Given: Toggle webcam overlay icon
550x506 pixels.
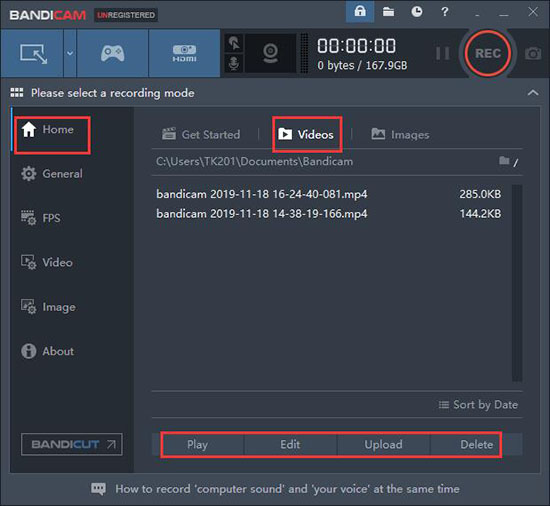Looking at the screenshot, I should pyautogui.click(x=270, y=53).
